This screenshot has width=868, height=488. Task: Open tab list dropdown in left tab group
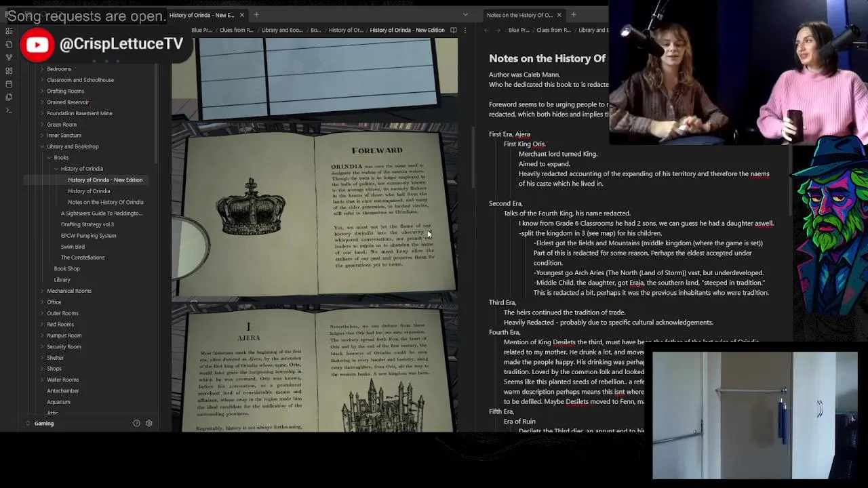click(x=465, y=15)
